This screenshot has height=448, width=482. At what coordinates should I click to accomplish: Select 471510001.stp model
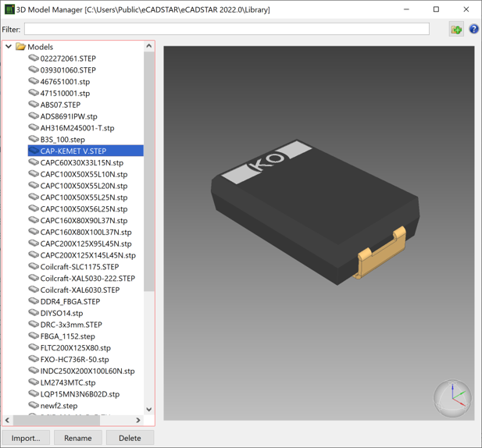coord(65,93)
